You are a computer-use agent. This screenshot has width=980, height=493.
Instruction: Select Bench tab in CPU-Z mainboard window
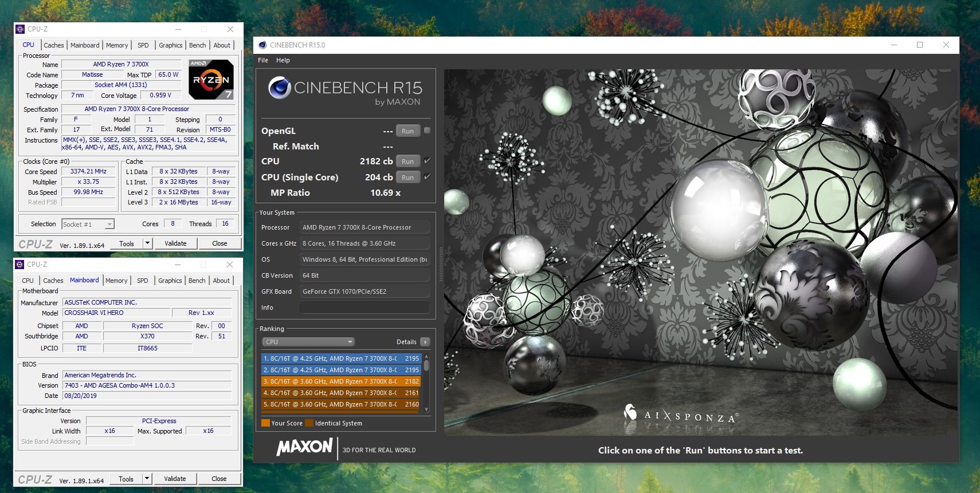coord(197,281)
